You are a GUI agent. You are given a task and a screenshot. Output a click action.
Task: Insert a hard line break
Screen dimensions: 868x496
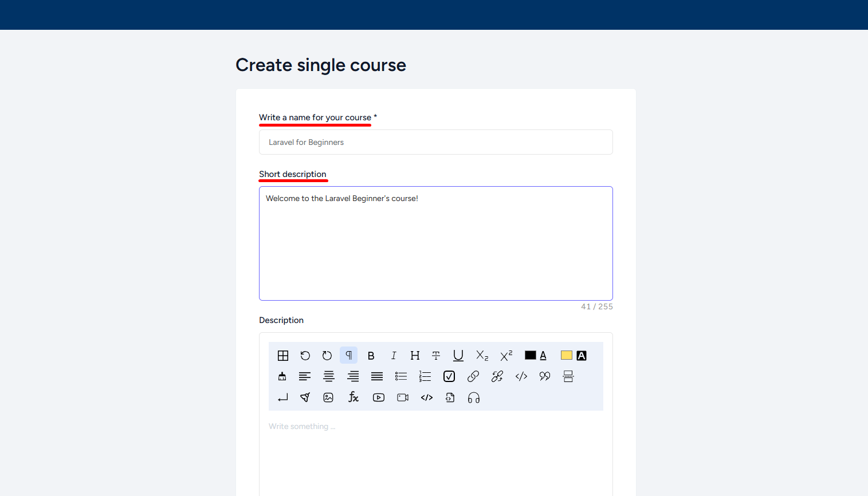(283, 397)
